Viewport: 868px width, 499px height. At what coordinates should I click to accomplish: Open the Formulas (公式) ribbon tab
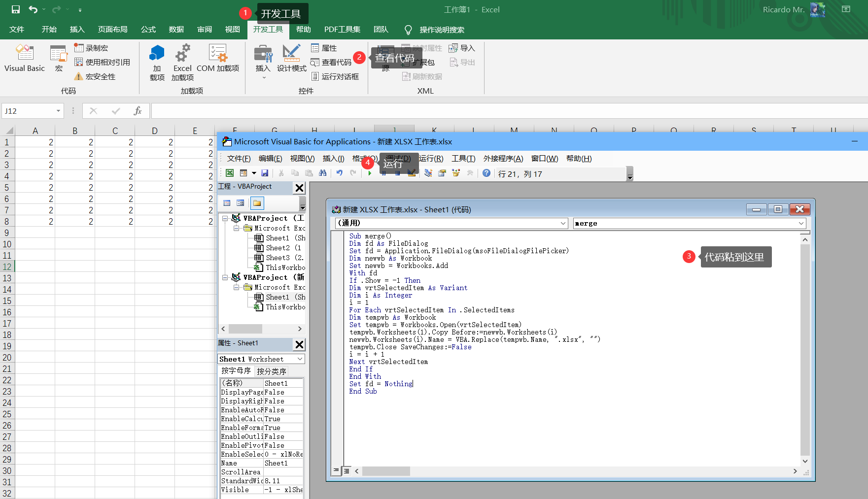(148, 30)
